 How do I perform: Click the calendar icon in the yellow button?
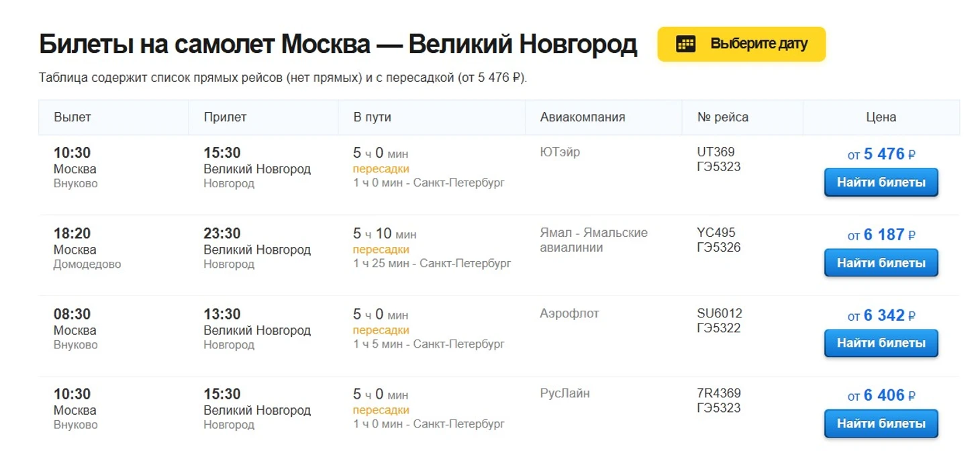pos(685,44)
